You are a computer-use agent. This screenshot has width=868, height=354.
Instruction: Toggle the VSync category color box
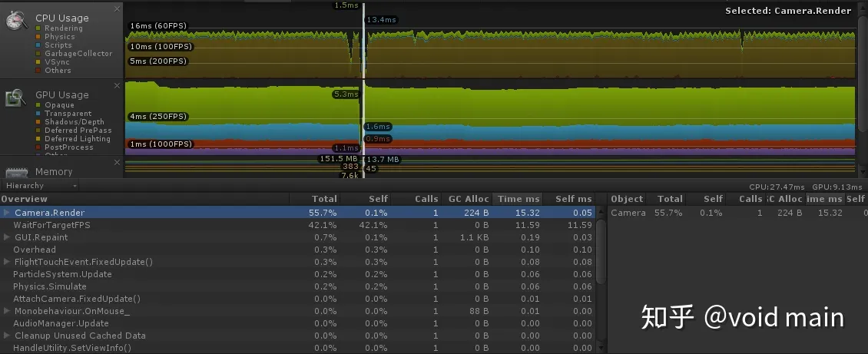(x=38, y=62)
